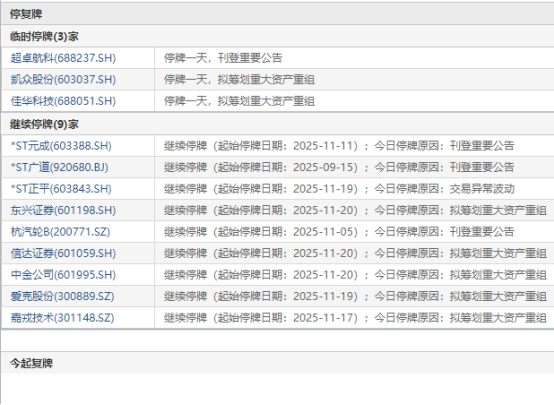Screen dimensions: 554x405
Task: Select the 今起复牌 heading
Action: click(31, 363)
